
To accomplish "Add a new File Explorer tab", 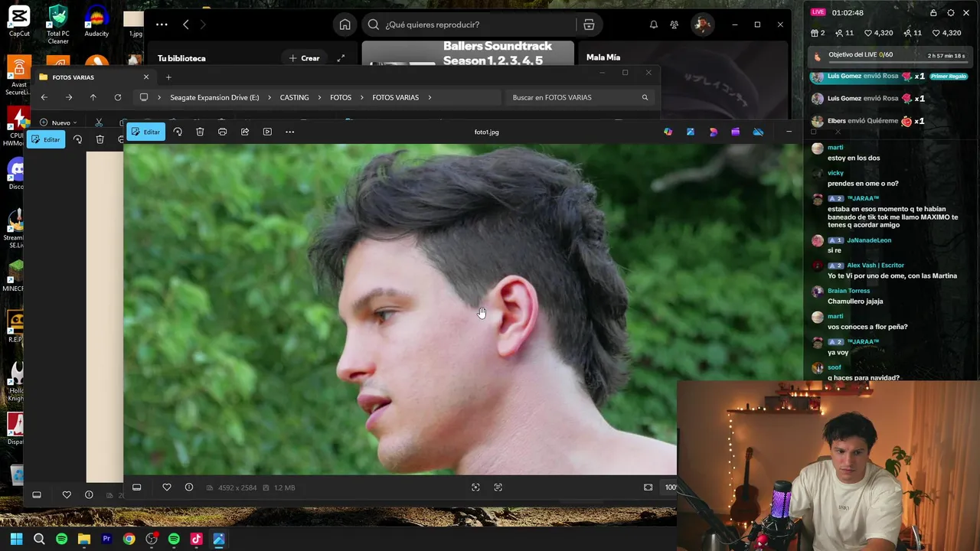I will pos(168,77).
